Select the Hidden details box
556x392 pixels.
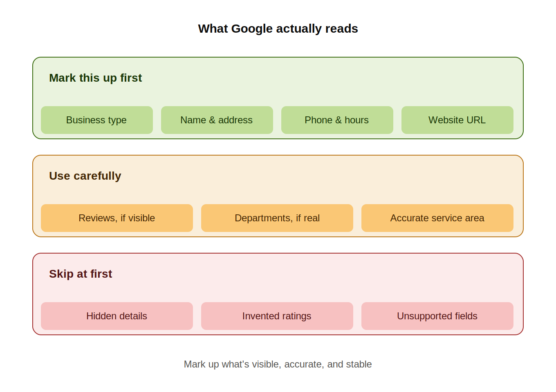[117, 316]
